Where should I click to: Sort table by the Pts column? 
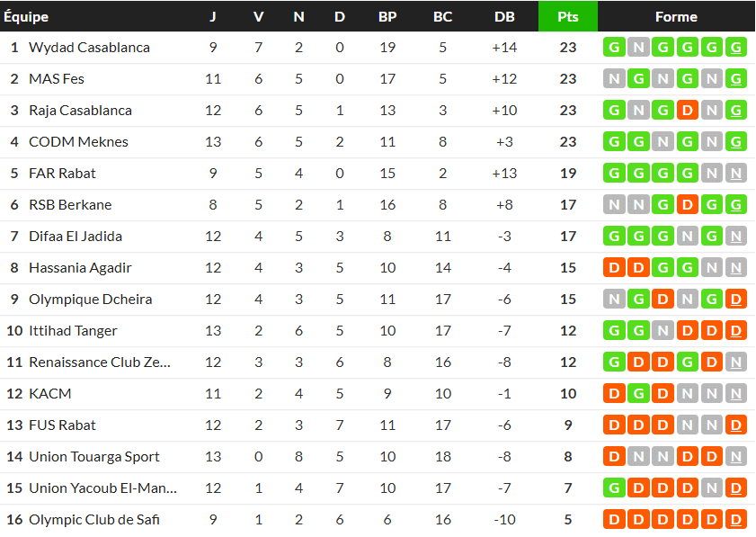pyautogui.click(x=567, y=17)
